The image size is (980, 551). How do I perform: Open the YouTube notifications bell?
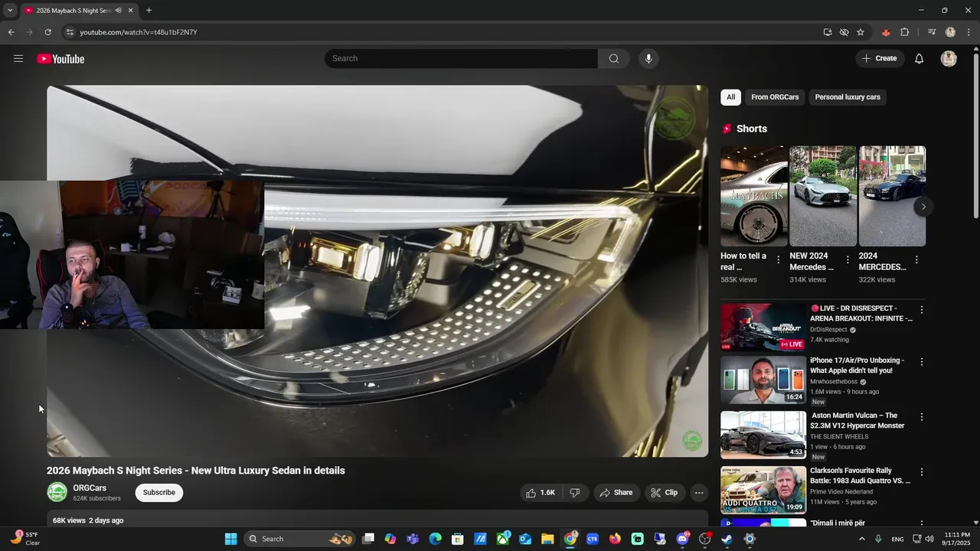920,59
